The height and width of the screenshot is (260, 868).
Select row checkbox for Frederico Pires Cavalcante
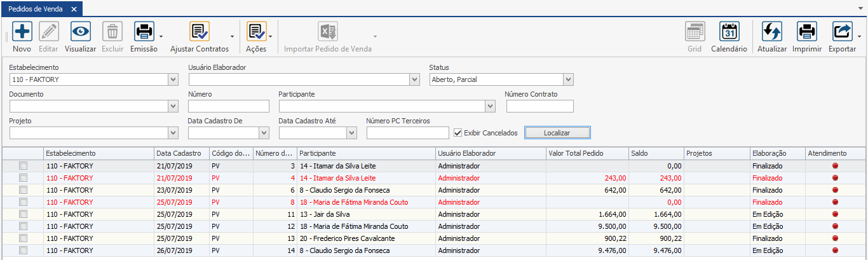point(24,238)
